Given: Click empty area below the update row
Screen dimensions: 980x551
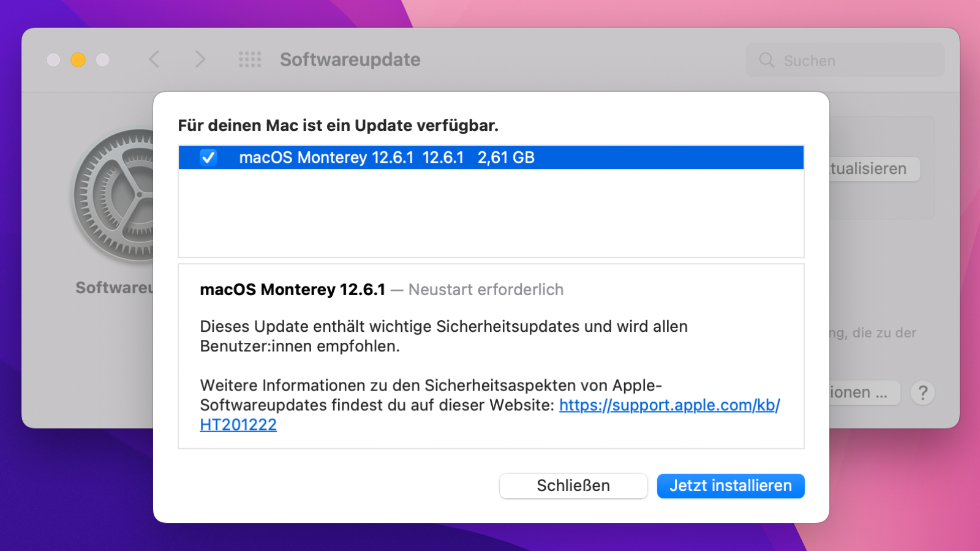Looking at the screenshot, I should (x=490, y=213).
